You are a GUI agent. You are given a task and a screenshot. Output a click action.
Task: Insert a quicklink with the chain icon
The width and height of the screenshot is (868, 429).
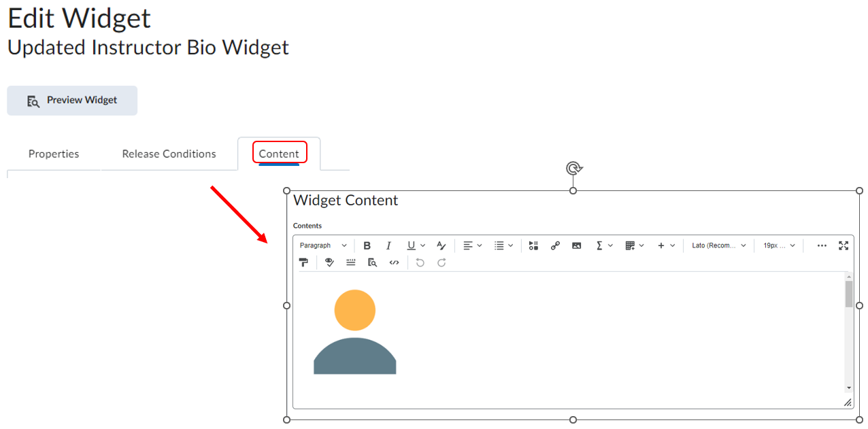pos(555,245)
